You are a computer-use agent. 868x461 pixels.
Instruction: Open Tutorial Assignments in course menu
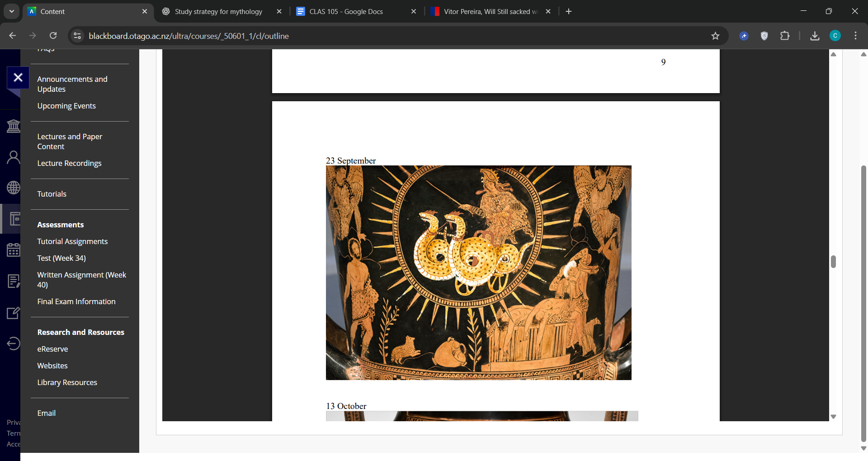point(72,241)
